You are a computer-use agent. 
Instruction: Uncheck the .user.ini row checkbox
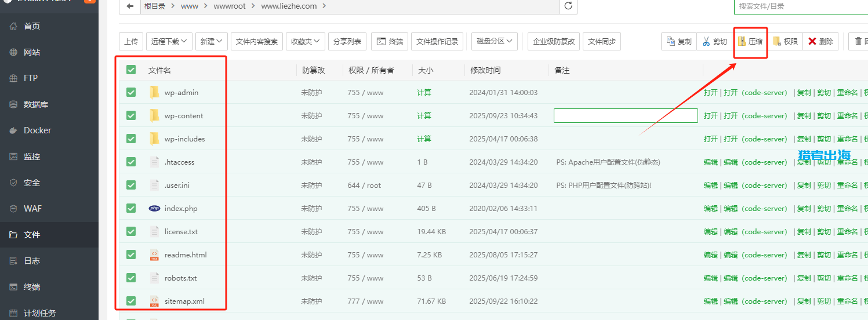131,185
